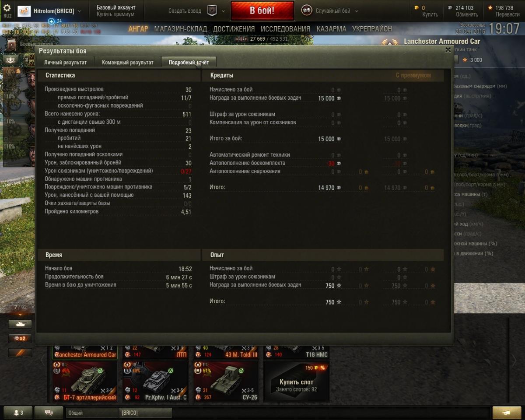The height and width of the screenshot is (420, 525).
Task: Select the ЛТП tank in carousel
Action: click(156, 352)
